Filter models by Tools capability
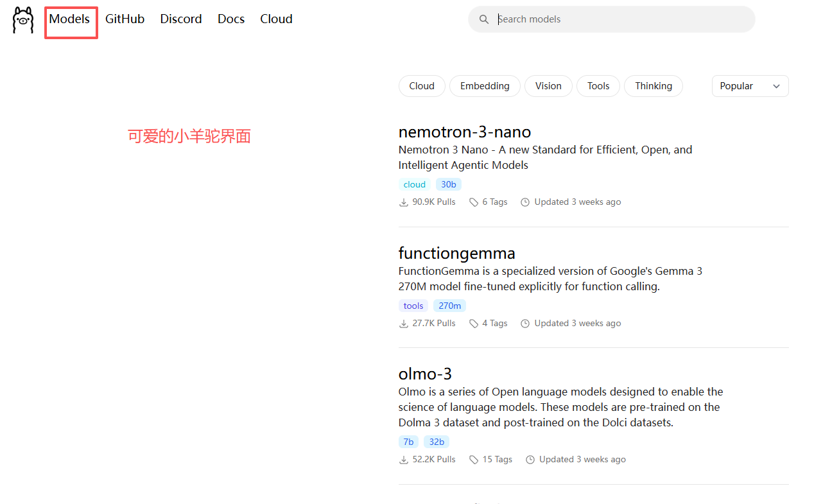 point(598,86)
